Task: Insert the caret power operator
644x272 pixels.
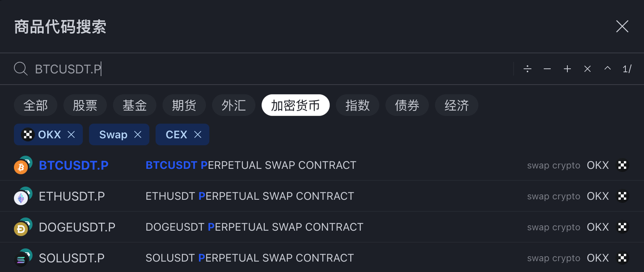Action: coord(608,69)
